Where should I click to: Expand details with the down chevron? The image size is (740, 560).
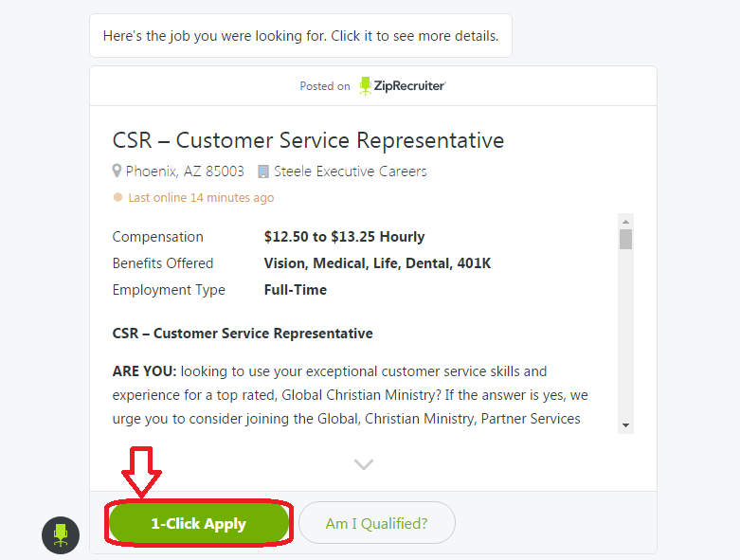pyautogui.click(x=364, y=464)
